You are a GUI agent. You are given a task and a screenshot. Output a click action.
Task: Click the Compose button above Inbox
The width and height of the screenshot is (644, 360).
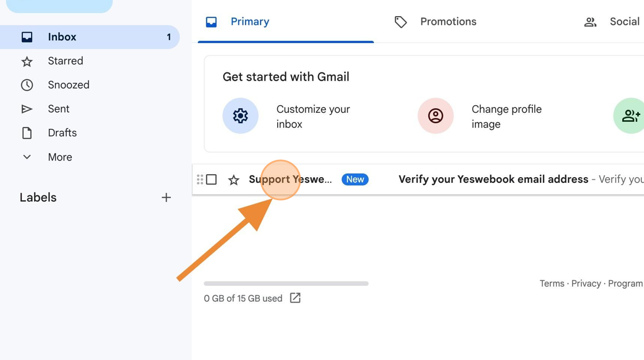60,5
